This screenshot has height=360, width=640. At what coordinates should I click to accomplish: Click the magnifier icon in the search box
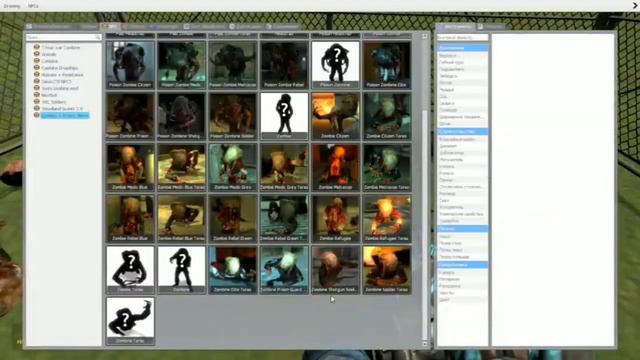click(x=98, y=37)
